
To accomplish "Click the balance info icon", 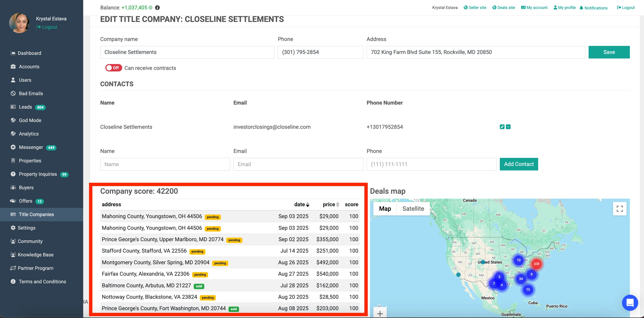I will tap(157, 7).
